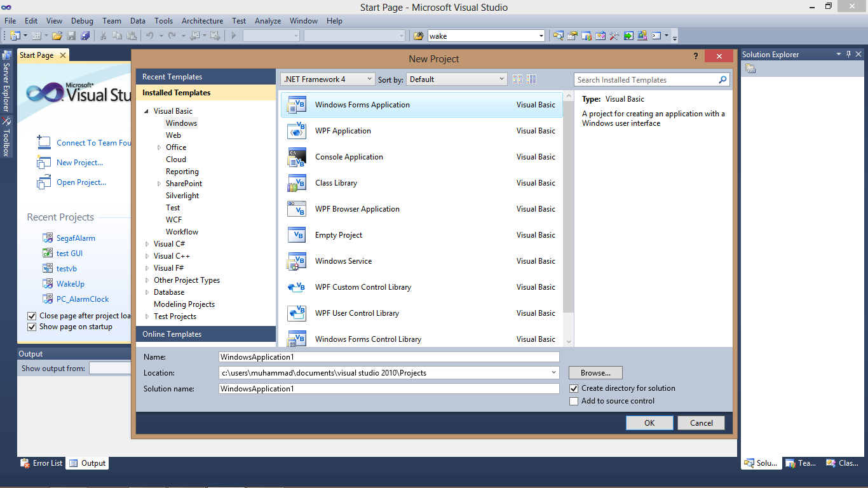Open the Architecture menu
Screen dimensions: 868x488
click(202, 21)
